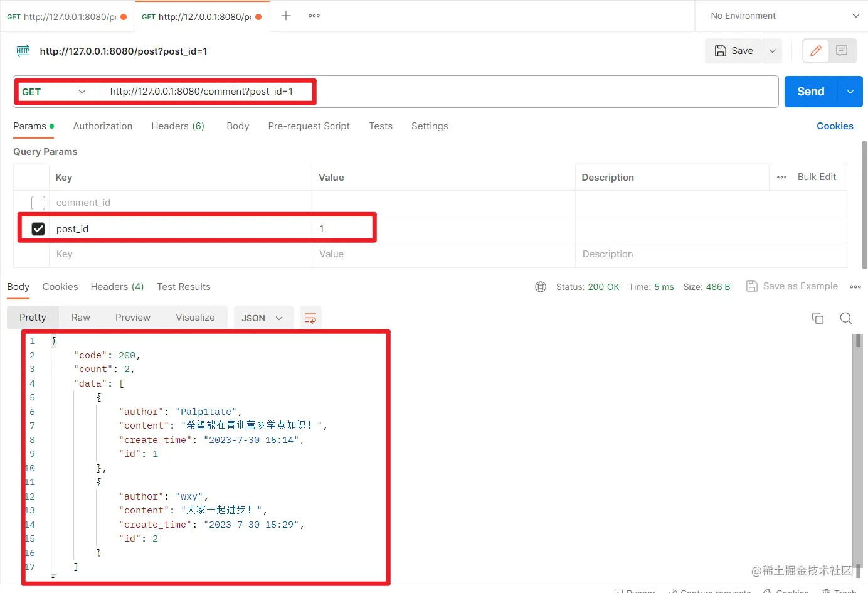Click the request pane vertical scrollbar
868x593 pixels.
864,205
